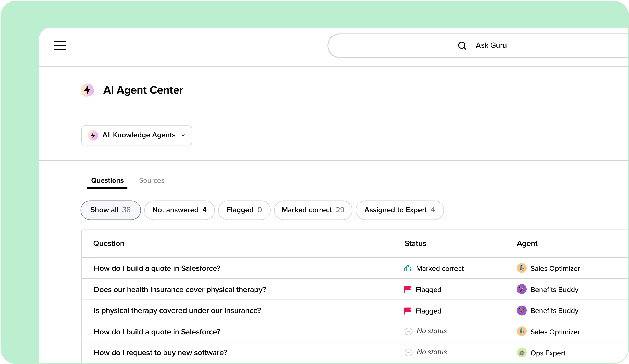Click the chevron beside All Knowledge Agents
This screenshot has height=364, width=629.
[x=183, y=135]
